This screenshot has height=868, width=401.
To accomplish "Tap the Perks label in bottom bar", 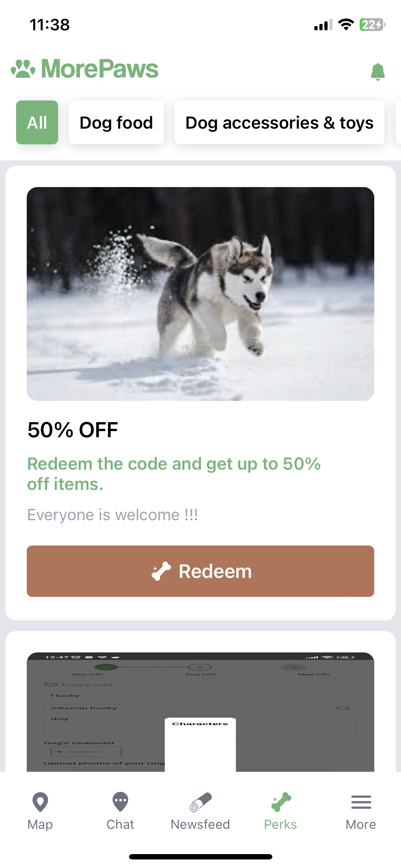I will (x=281, y=825).
